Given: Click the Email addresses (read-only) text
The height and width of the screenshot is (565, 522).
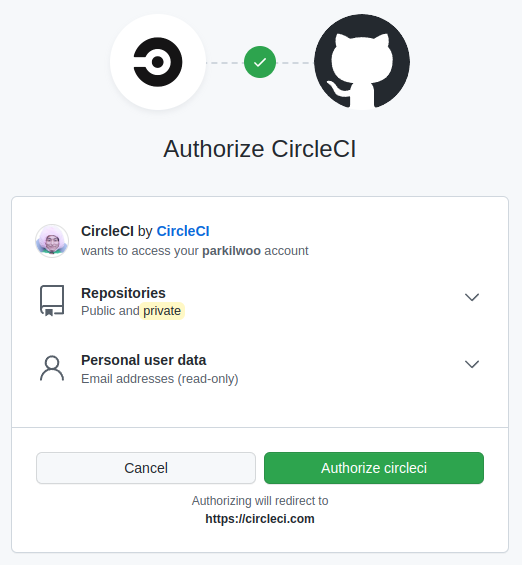Looking at the screenshot, I should tap(160, 379).
